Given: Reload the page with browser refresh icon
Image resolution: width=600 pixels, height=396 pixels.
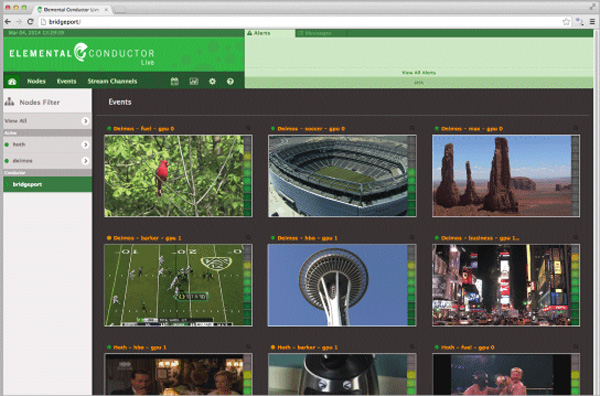Looking at the screenshot, I should click(x=30, y=22).
